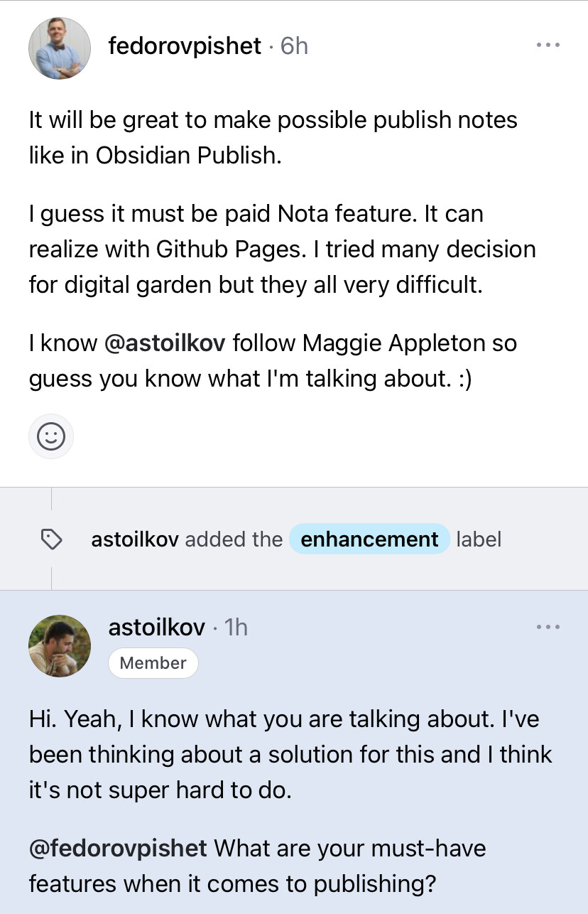Tap the Member badge
Screen dimensions: 588x914
click(x=153, y=663)
